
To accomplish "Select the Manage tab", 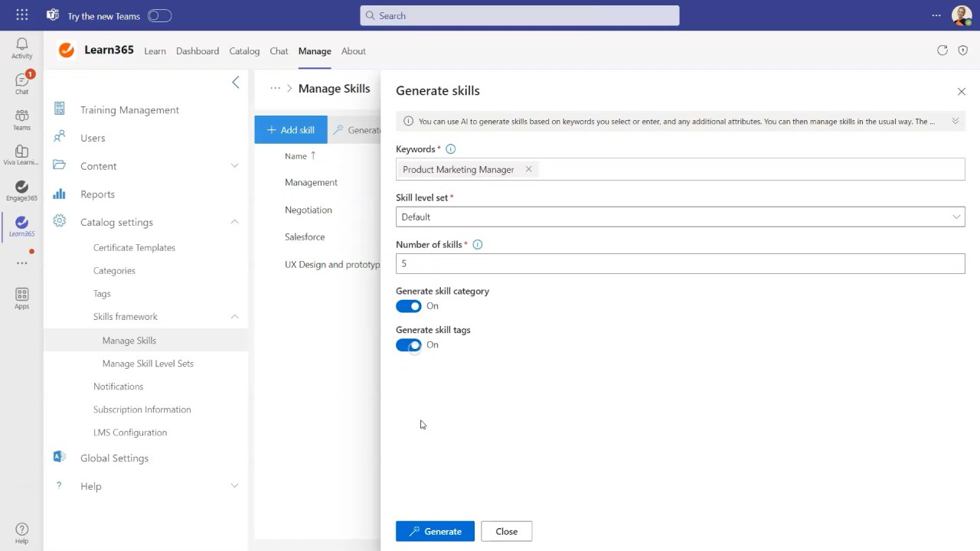I will (315, 51).
